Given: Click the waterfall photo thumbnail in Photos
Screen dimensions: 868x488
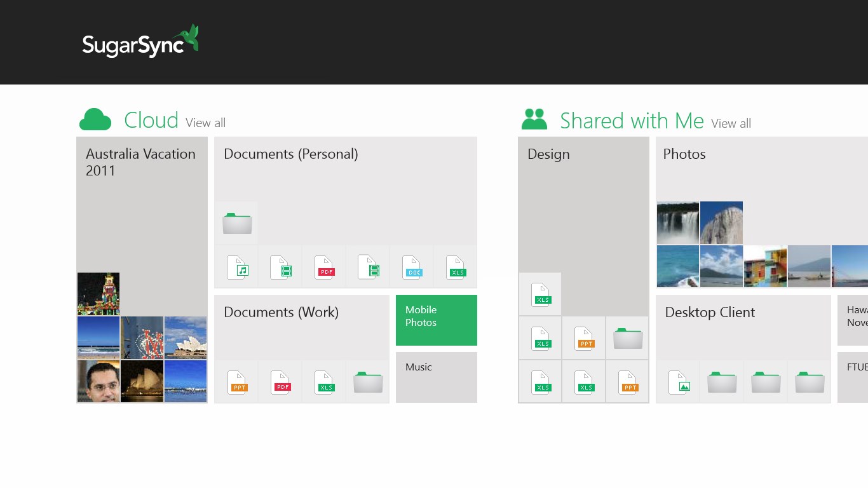Looking at the screenshot, I should pos(677,222).
